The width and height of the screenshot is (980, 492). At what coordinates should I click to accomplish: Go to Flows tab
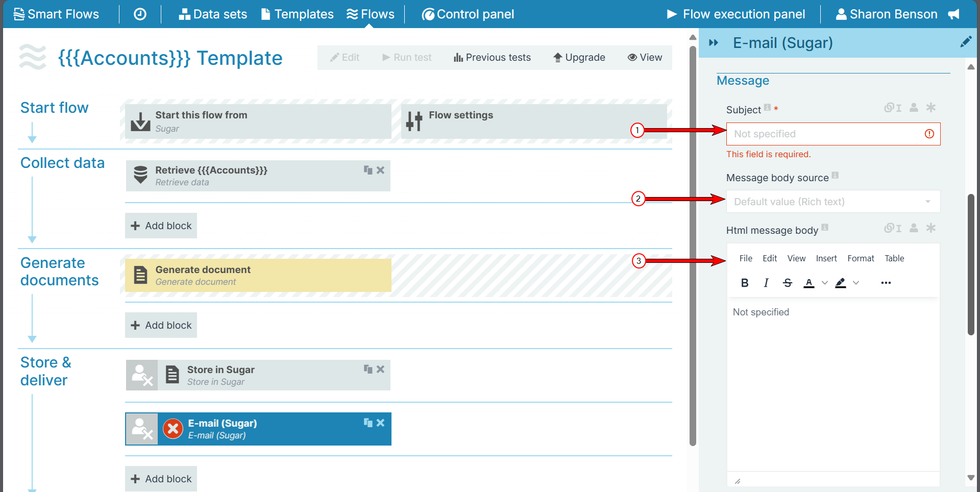click(371, 14)
